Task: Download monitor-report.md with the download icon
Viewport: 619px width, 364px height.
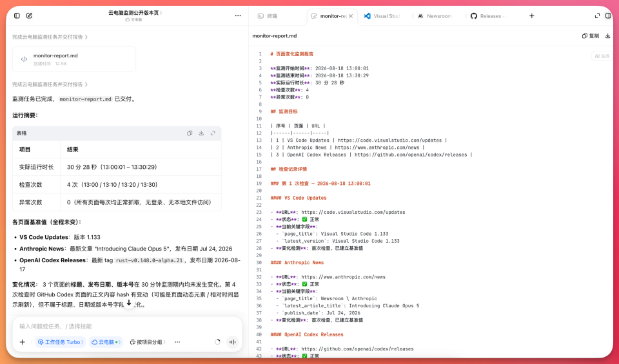Action: (x=607, y=36)
